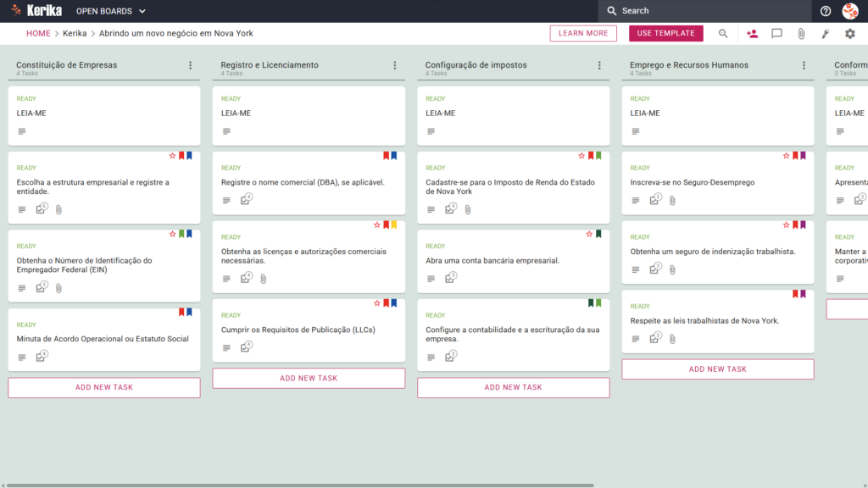Open details icon on Configure a contabilidade card
Screen dimensions: 868x488
[431, 358]
